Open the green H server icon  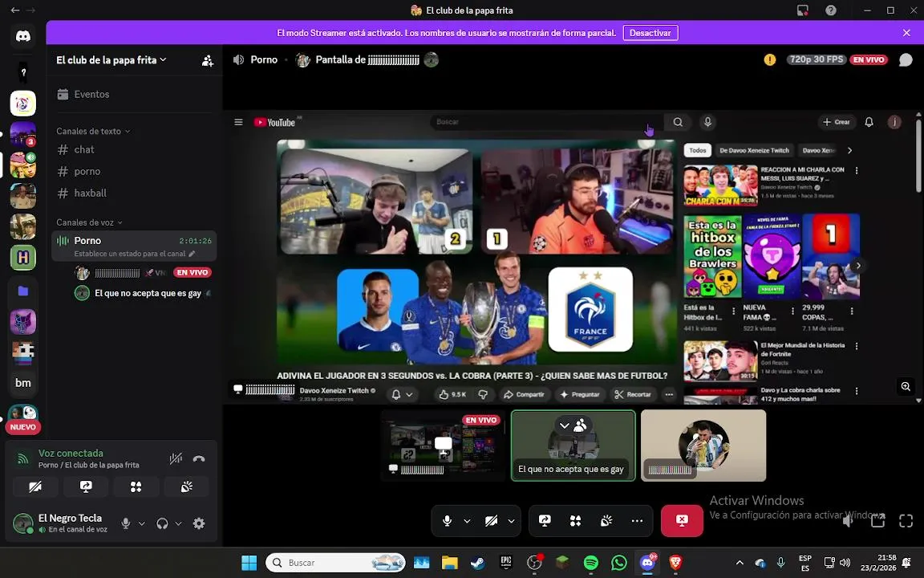(x=23, y=257)
